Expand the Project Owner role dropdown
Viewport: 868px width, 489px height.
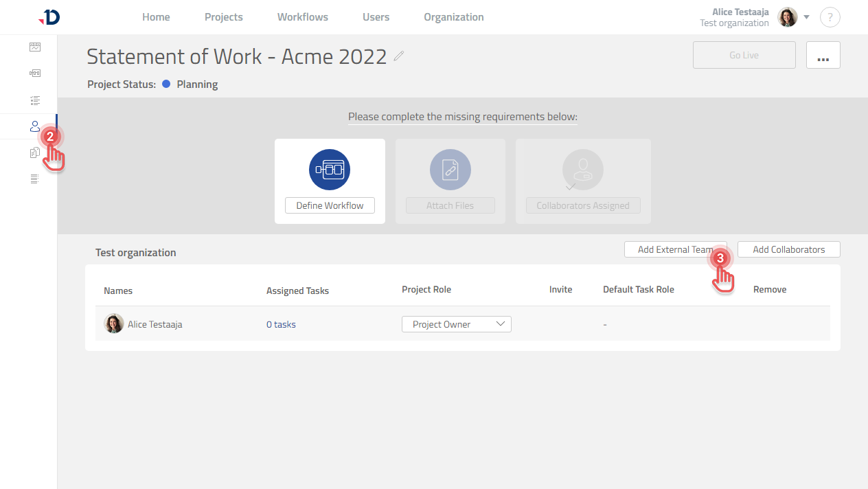[x=457, y=324]
